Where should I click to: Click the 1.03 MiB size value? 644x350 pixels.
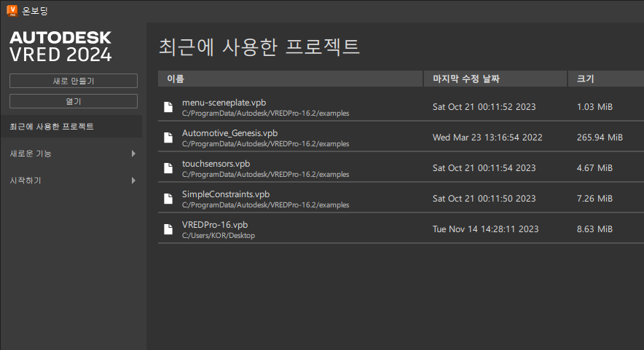coord(594,107)
